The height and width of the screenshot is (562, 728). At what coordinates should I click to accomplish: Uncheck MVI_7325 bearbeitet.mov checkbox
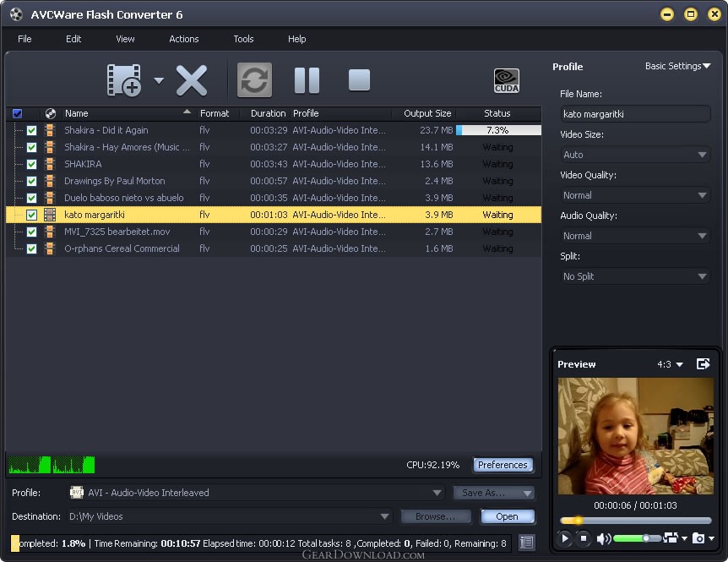click(31, 232)
